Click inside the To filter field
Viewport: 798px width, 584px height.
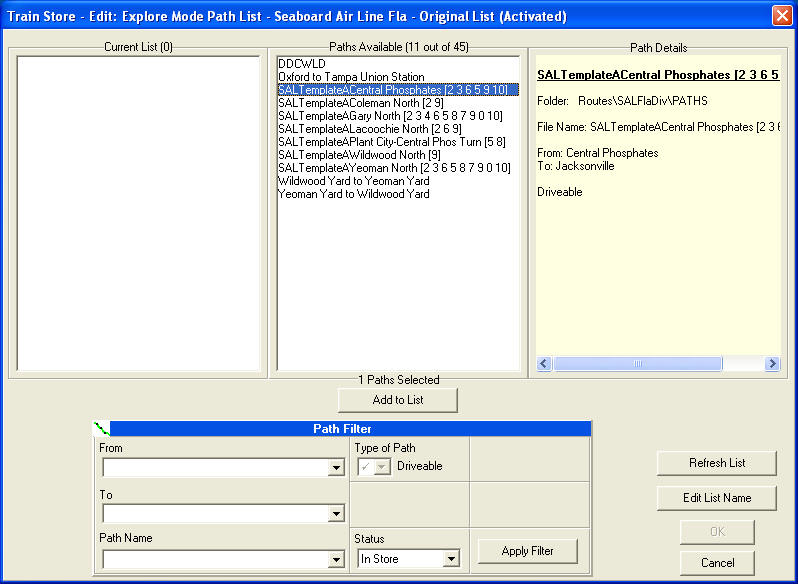click(x=216, y=514)
